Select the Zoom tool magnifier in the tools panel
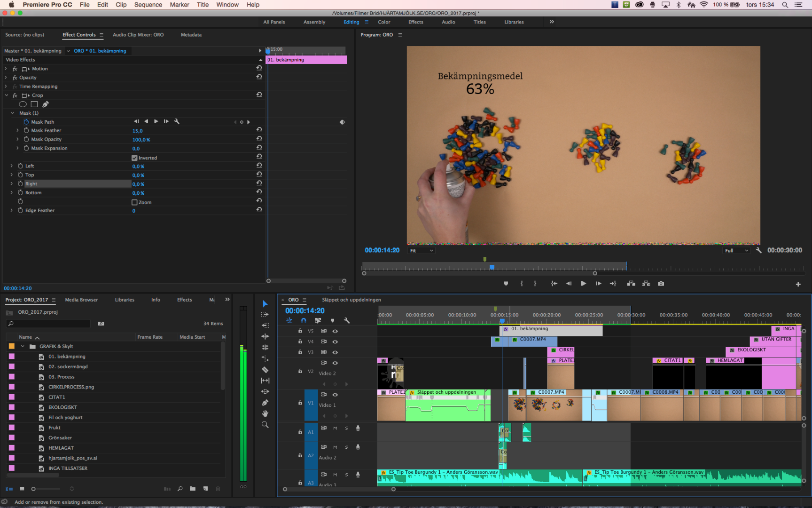The height and width of the screenshot is (508, 812). (x=265, y=425)
